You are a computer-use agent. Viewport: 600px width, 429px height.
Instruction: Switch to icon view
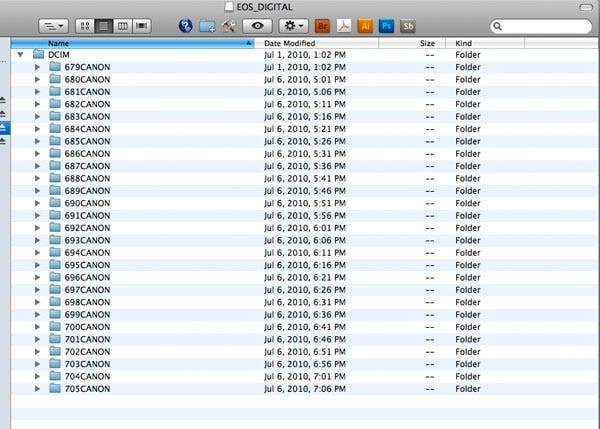(85, 26)
